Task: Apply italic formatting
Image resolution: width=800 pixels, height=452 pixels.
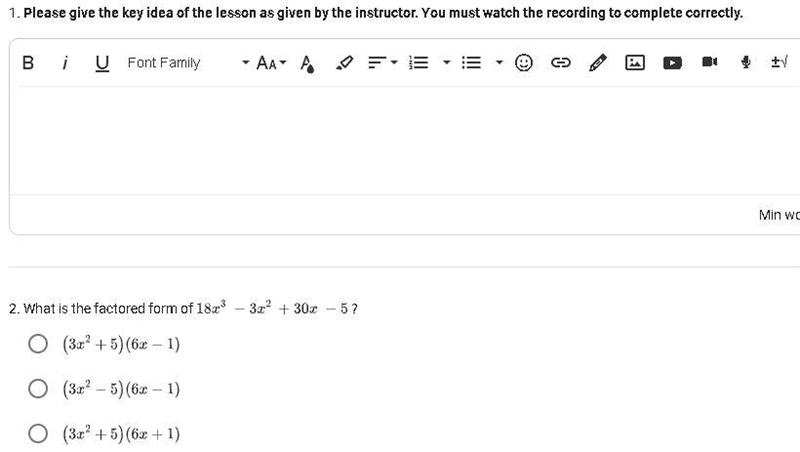Action: pyautogui.click(x=65, y=63)
